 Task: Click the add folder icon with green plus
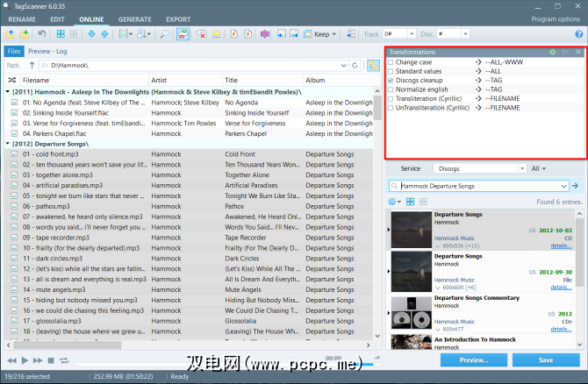point(24,34)
